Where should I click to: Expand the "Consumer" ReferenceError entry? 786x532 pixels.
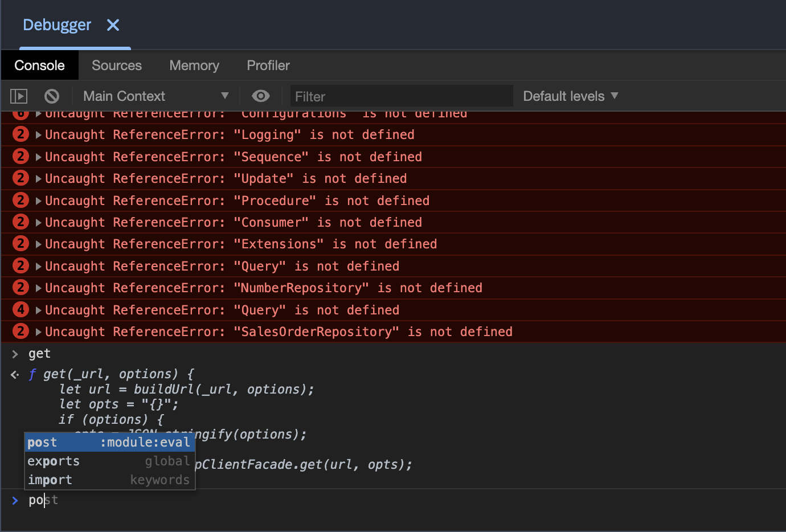39,223
